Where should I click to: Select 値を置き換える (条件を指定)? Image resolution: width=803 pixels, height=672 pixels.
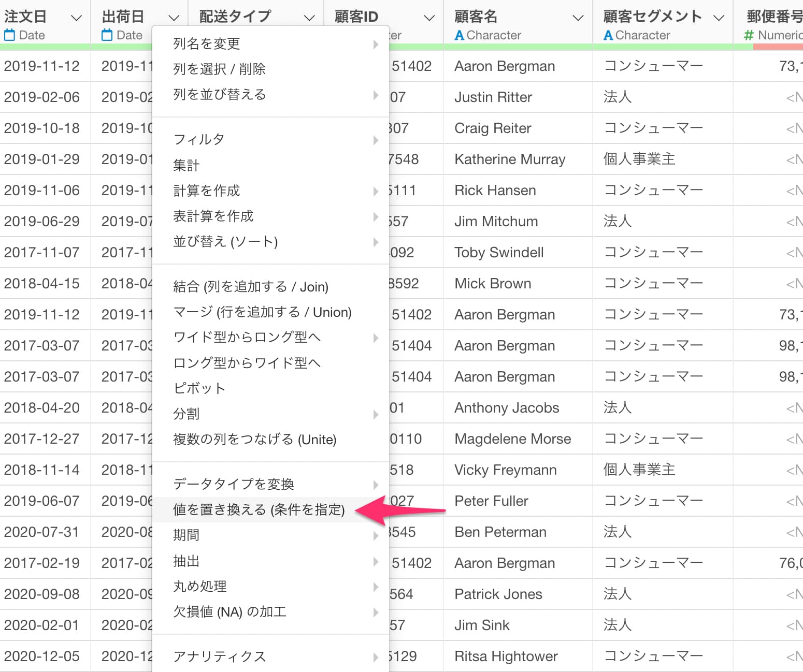click(270, 510)
